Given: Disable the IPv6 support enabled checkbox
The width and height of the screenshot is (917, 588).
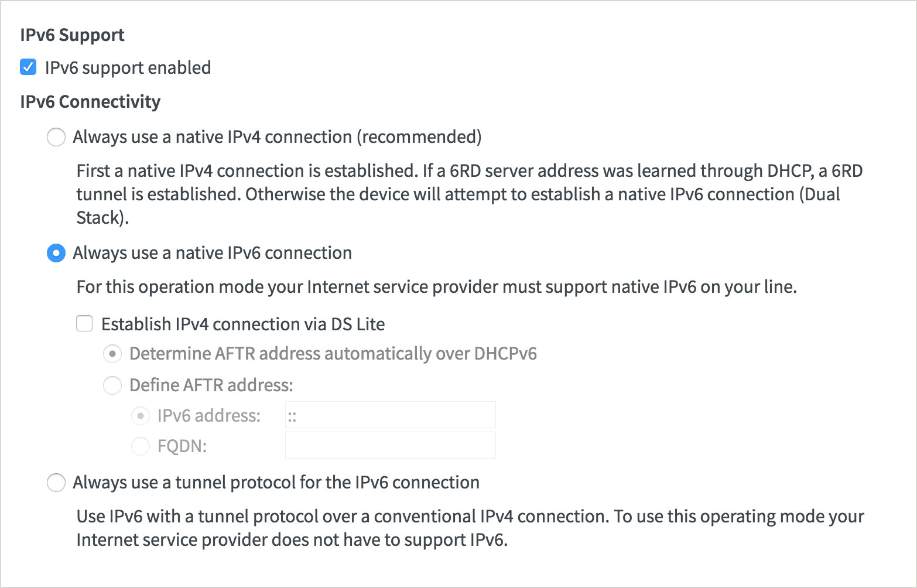Looking at the screenshot, I should click(x=27, y=67).
